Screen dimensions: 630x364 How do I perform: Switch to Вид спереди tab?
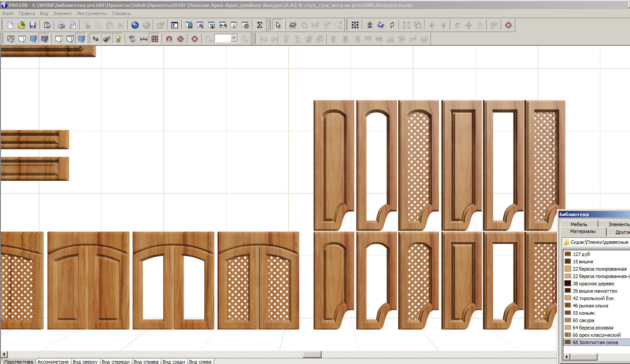(116, 361)
